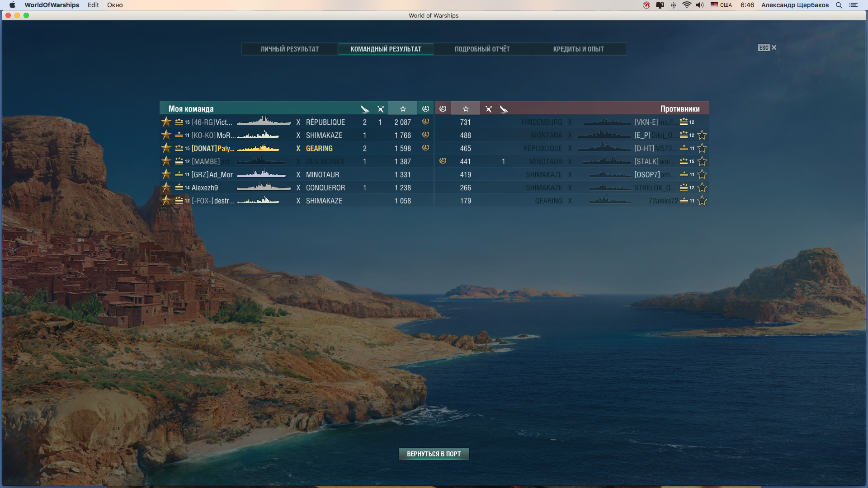868x488 pixels.
Task: Sort my team by experience star column
Action: coord(403,108)
